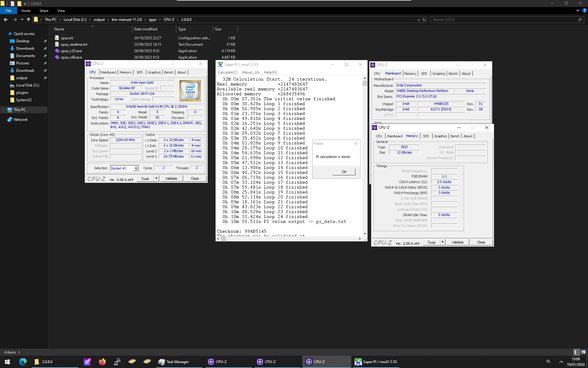Select This PC in navigation pane

coord(20,110)
